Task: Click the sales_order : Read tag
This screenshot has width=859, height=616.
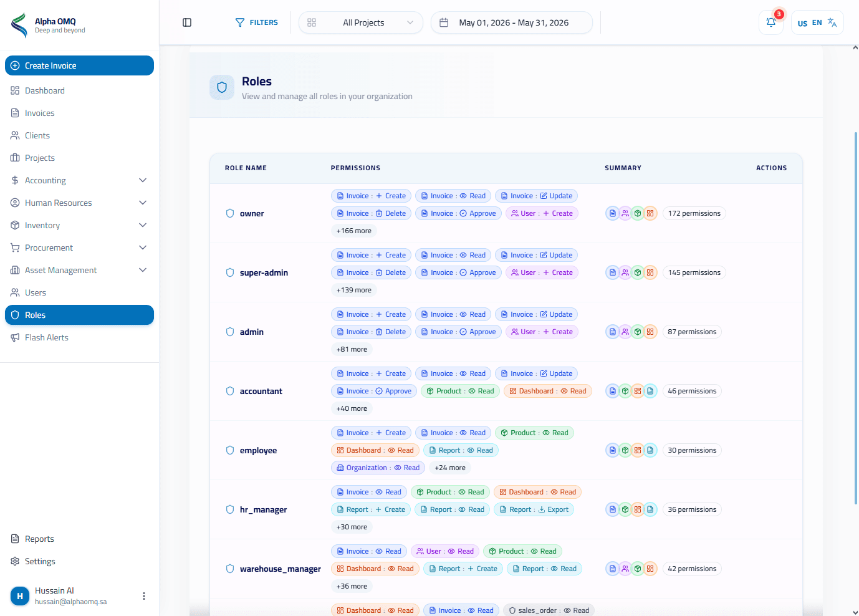Action: [x=549, y=610]
